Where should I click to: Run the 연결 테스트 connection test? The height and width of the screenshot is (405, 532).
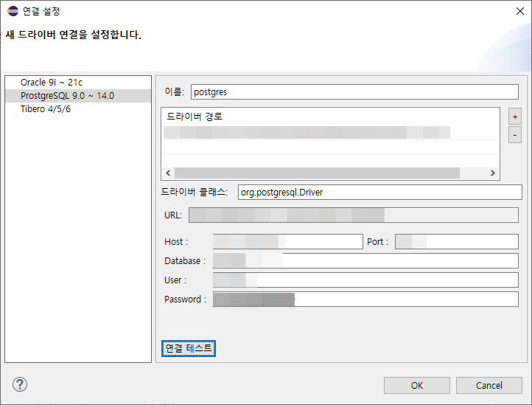[x=189, y=348]
